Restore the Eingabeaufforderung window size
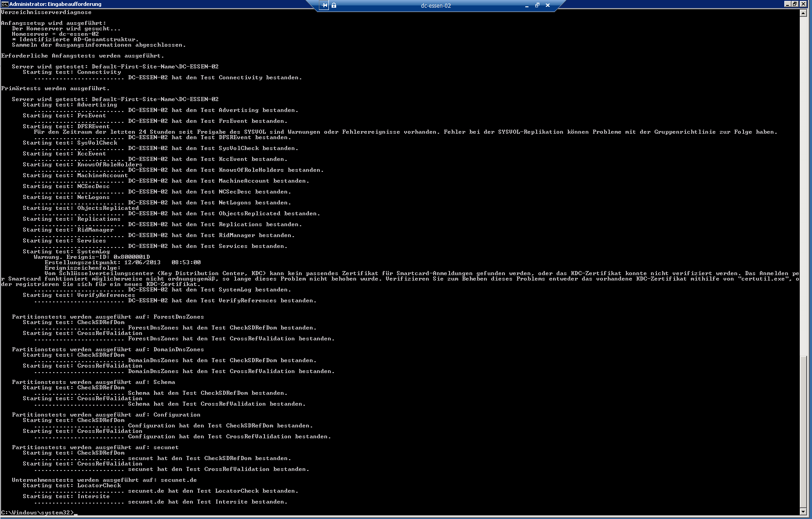Viewport: 812px width, 519px height. [795, 4]
